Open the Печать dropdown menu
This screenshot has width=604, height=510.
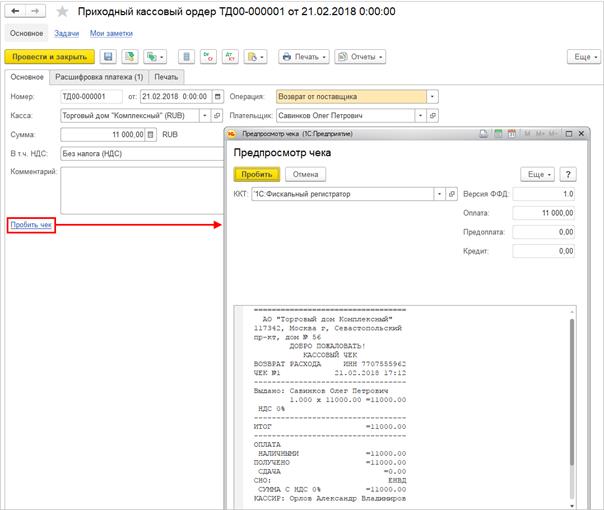[x=305, y=57]
